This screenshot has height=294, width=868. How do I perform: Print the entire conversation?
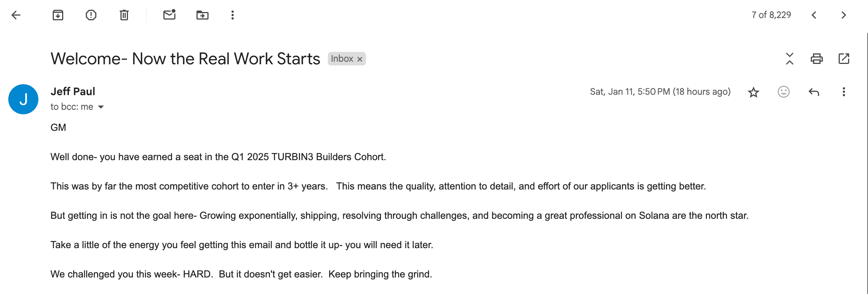816,59
